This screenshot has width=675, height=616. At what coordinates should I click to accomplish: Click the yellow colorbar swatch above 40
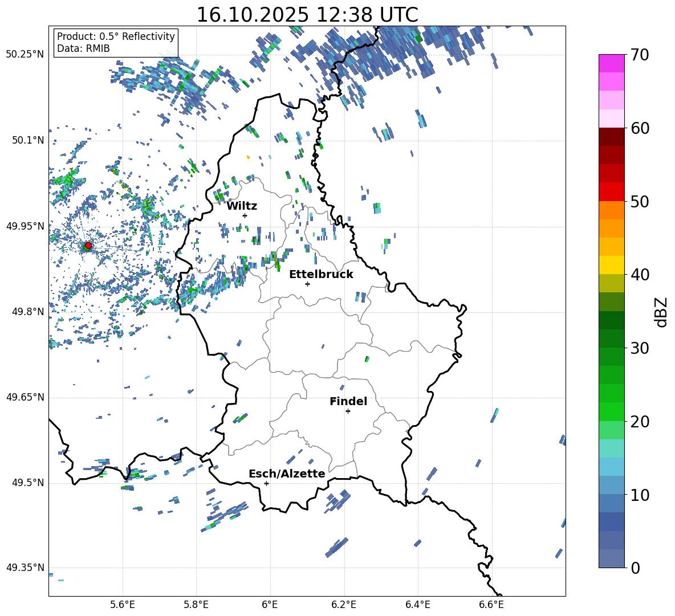pyautogui.click(x=612, y=265)
